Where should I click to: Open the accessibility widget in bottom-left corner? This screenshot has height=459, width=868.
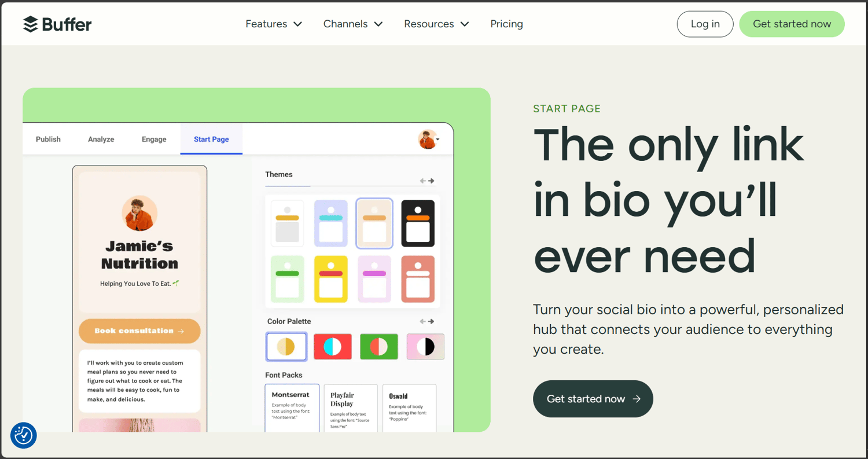[x=23, y=435]
